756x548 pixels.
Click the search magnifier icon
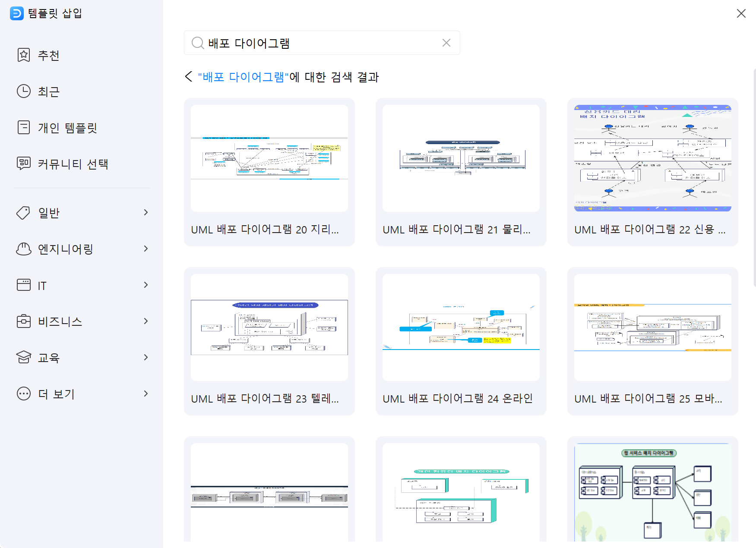point(198,43)
